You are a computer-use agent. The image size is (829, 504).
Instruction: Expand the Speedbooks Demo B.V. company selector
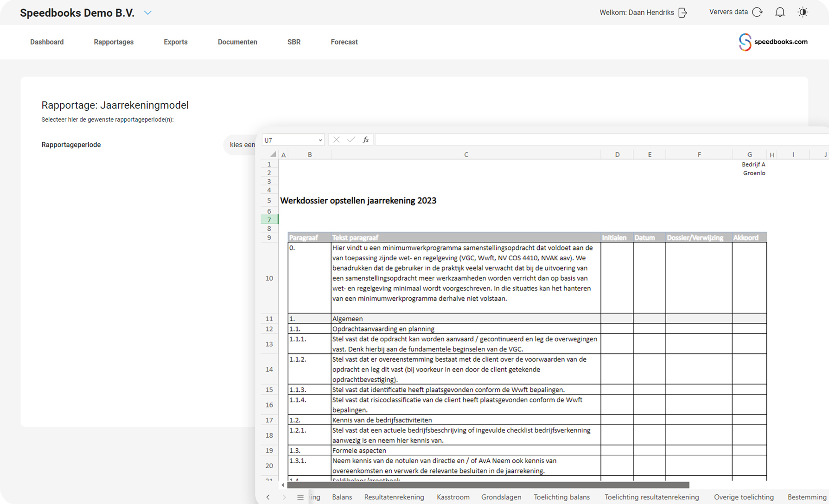[x=148, y=13]
